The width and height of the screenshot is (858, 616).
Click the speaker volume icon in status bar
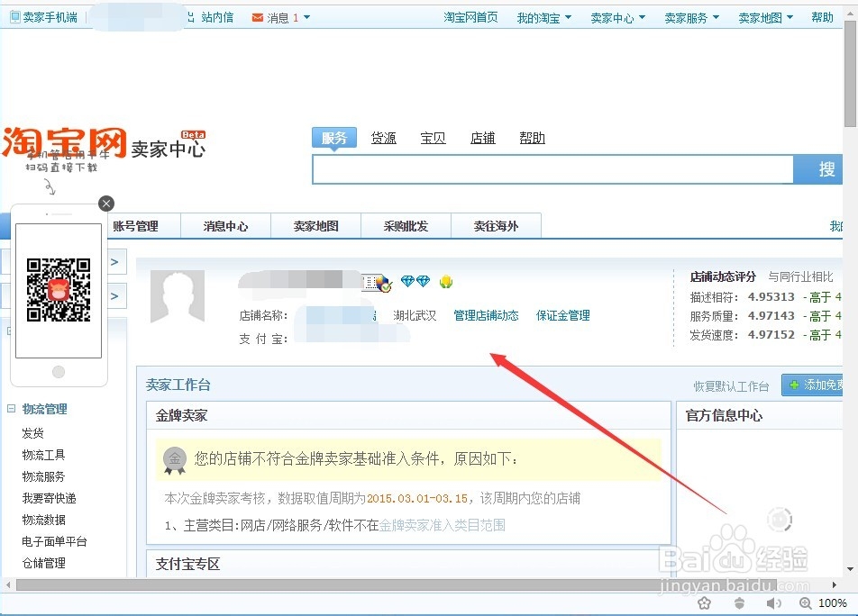[x=773, y=602]
